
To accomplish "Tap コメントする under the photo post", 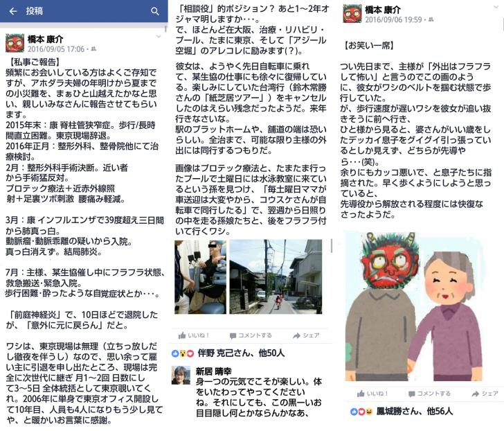I will click(251, 335).
